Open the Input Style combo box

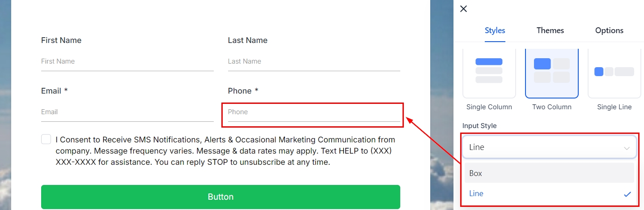(x=549, y=147)
